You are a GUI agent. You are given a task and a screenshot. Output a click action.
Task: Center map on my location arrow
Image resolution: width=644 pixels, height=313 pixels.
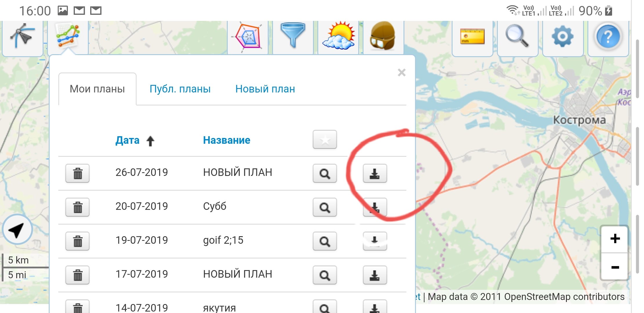(x=17, y=230)
